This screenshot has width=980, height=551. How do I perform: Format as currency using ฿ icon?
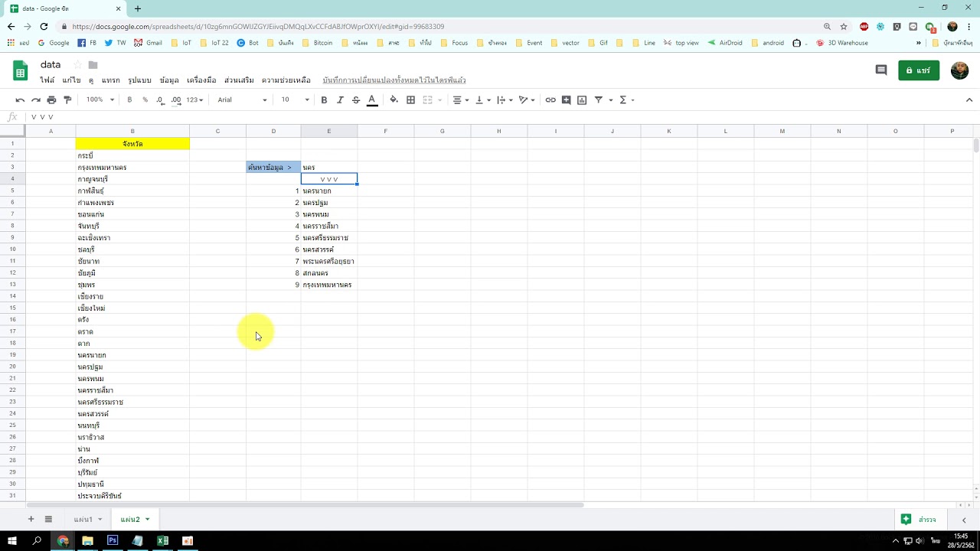129,99
